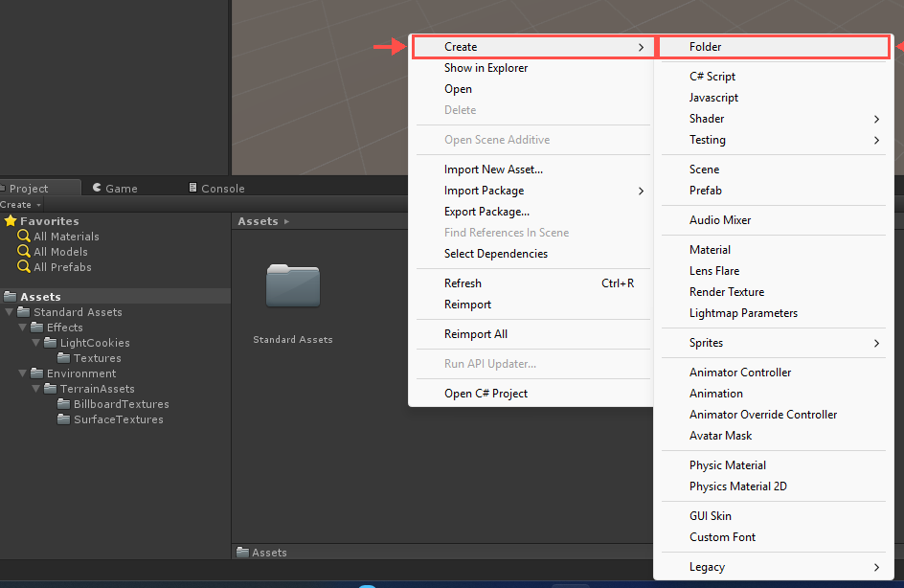
Task: Choose Folder from the Create submenu
Action: 773,47
